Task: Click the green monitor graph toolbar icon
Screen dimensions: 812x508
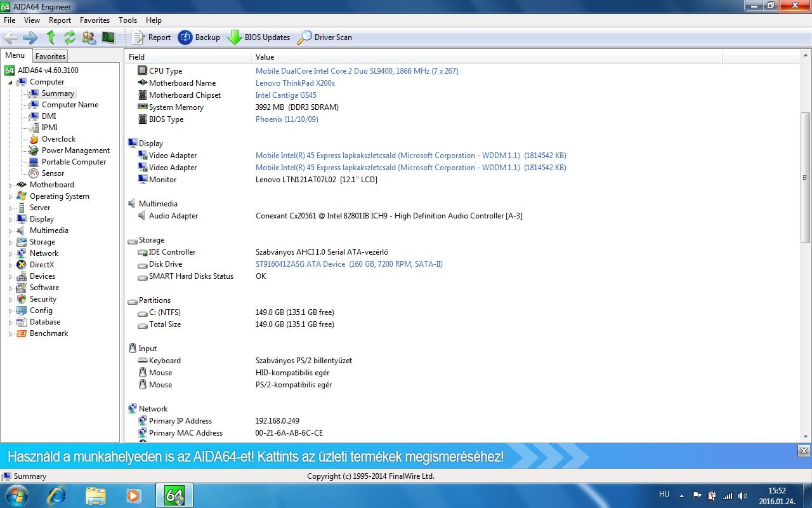Action: pyautogui.click(x=108, y=37)
